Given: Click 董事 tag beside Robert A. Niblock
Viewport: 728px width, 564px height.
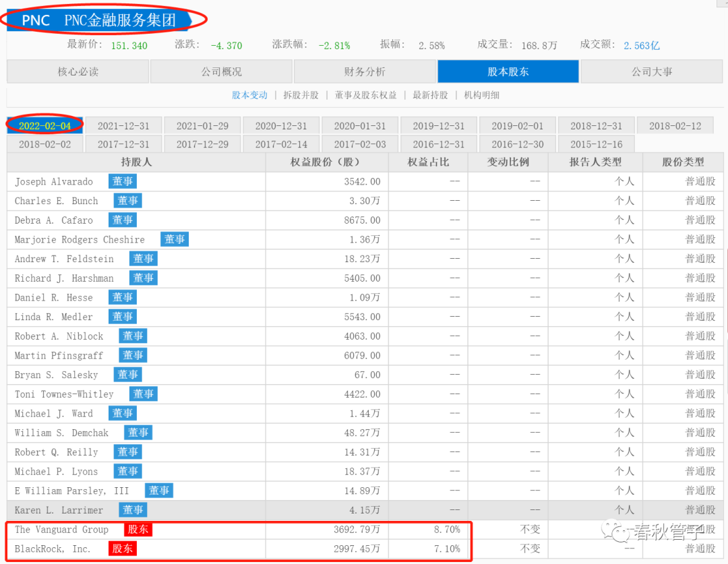Looking at the screenshot, I should pos(133,336).
